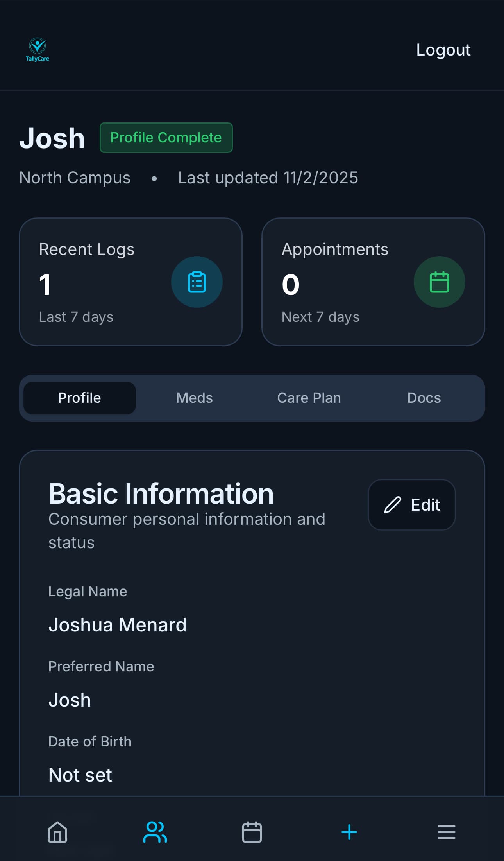This screenshot has height=861, width=504.
Task: Switch to the Meds tab
Action: [194, 398]
